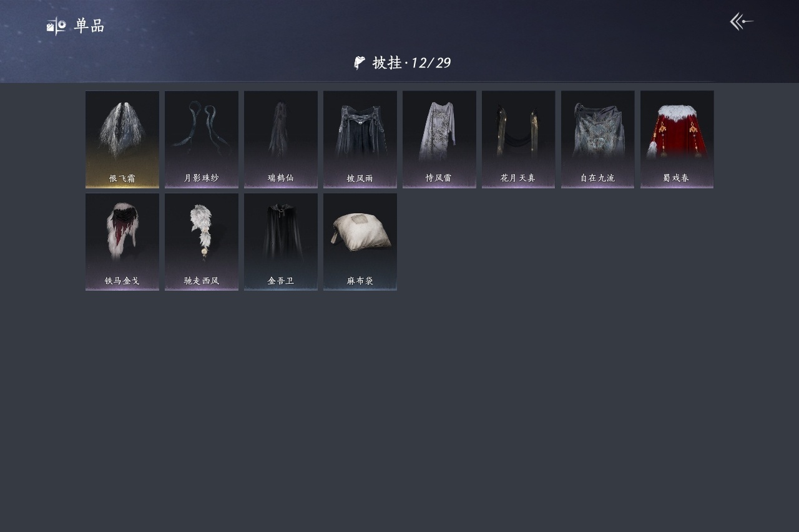Pick the 麻布袋 sack item
Viewport: 799px width, 532px height.
click(360, 242)
